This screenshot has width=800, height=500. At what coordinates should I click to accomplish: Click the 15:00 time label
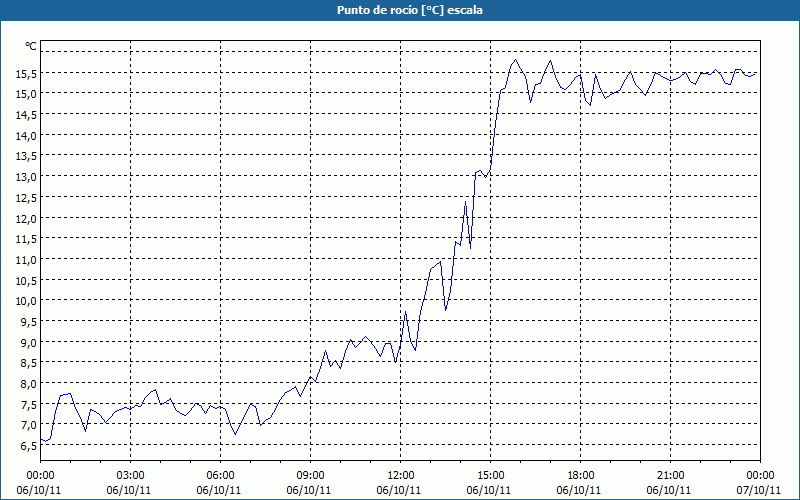pyautogui.click(x=490, y=476)
